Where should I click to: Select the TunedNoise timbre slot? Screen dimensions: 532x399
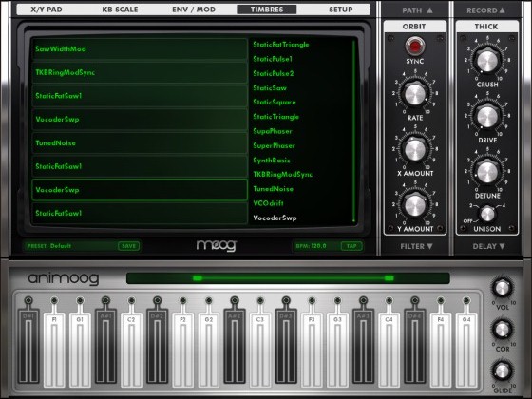(140, 142)
